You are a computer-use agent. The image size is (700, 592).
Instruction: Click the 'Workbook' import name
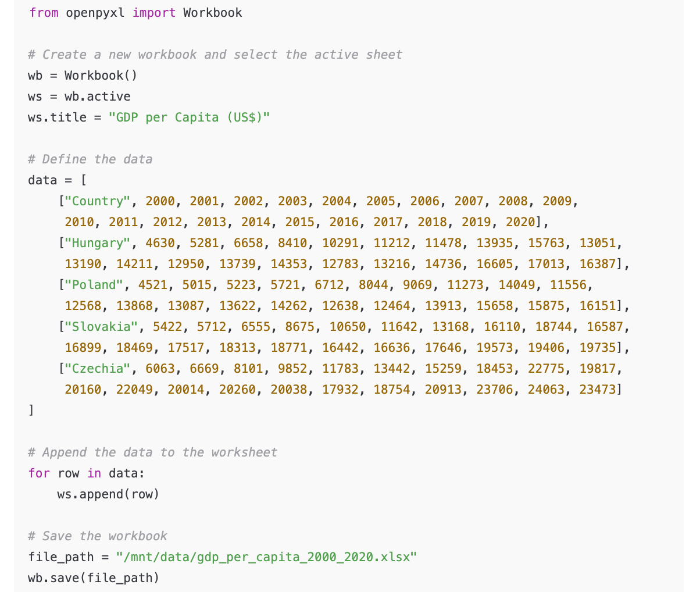[x=213, y=13]
